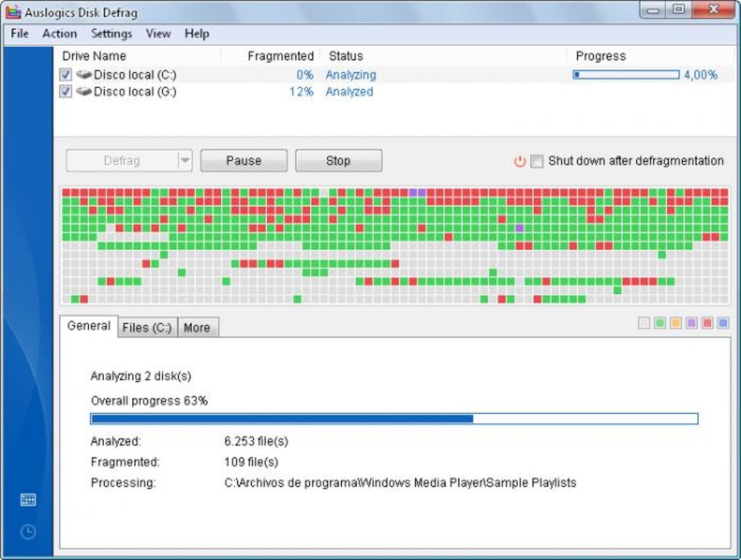This screenshot has height=560, width=741.
Task: Click the red power shutdown icon
Action: tap(520, 161)
